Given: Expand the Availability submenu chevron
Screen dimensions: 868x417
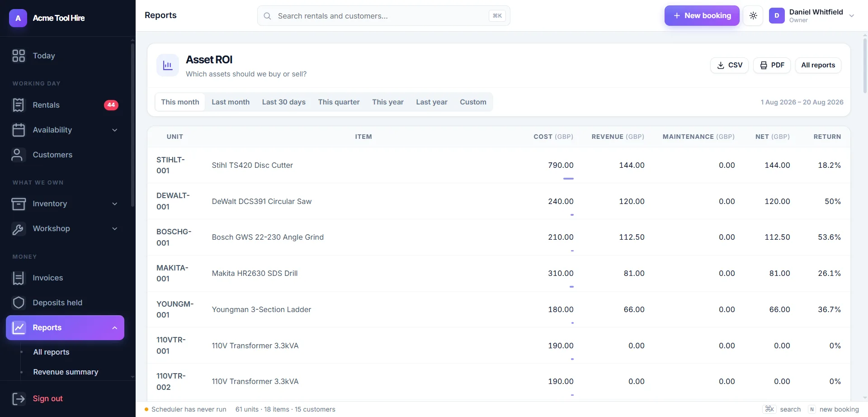Looking at the screenshot, I should [x=115, y=130].
